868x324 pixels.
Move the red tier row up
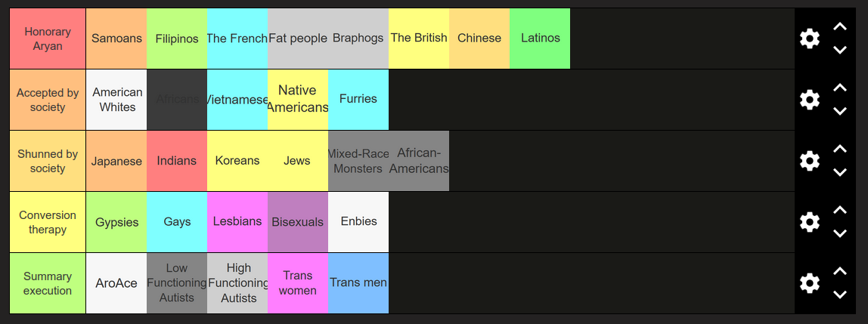(x=839, y=26)
